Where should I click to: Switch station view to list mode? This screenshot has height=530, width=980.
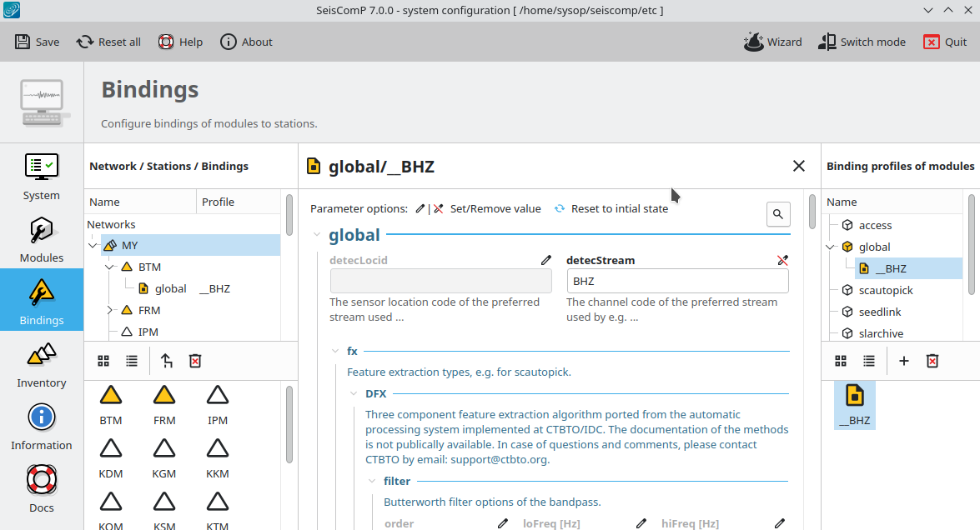point(132,361)
